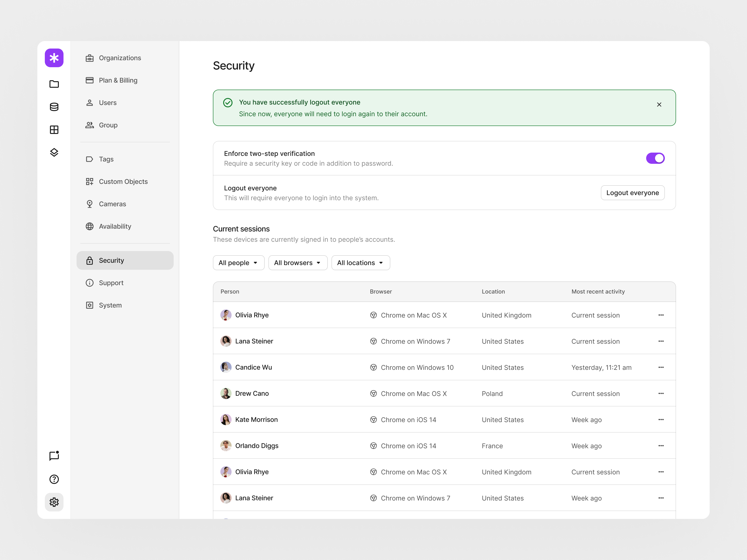Open the purple asterisk workspace logo
The height and width of the screenshot is (560, 747).
coord(54,58)
